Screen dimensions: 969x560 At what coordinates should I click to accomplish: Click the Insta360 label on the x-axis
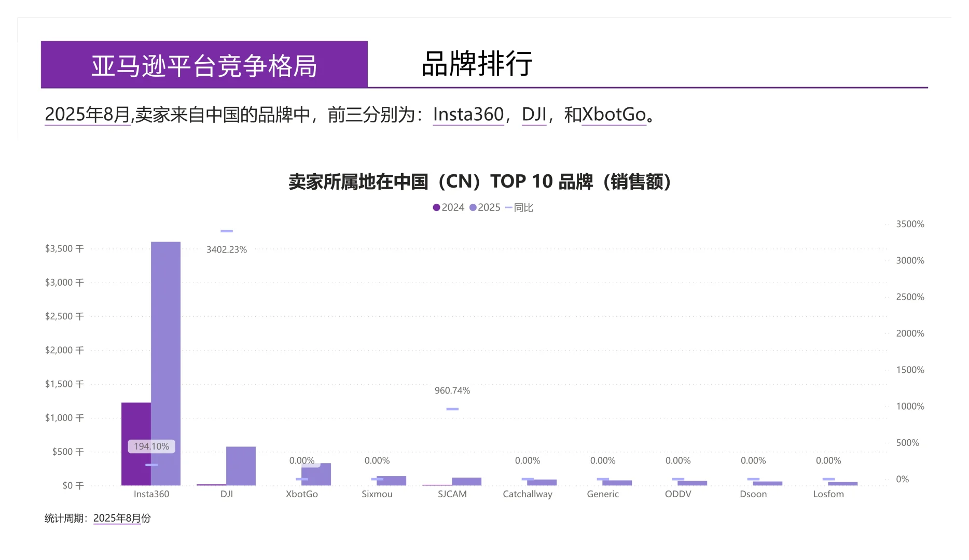click(151, 494)
